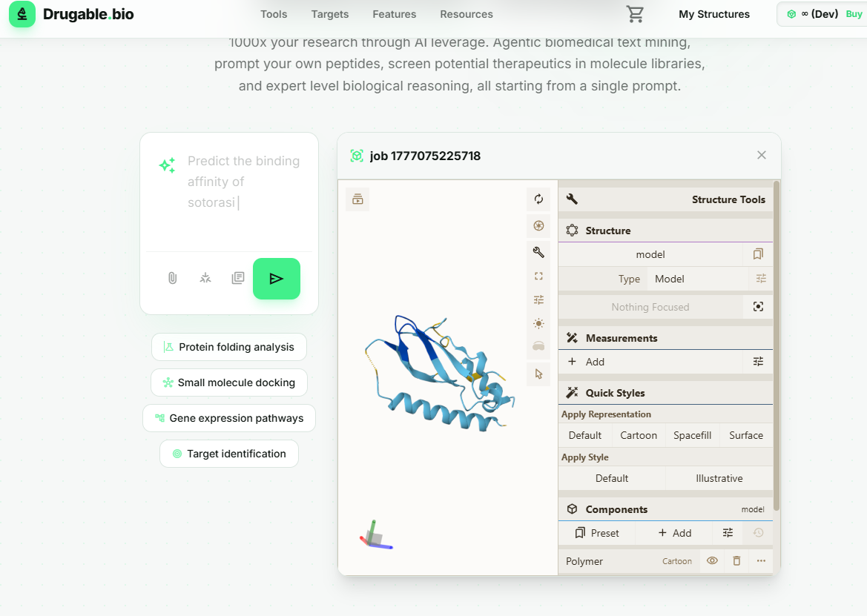Delete the Polymer component
The height and width of the screenshot is (616, 867).
point(736,561)
